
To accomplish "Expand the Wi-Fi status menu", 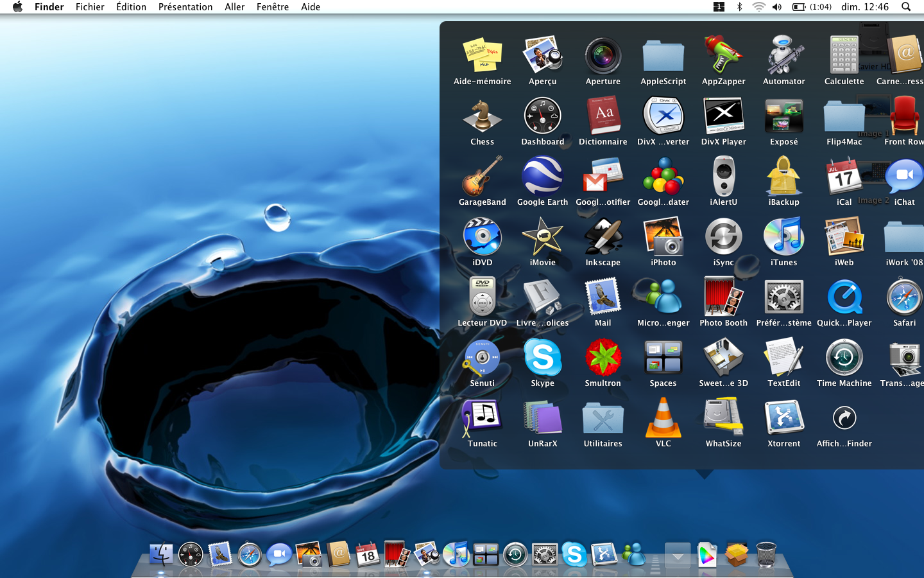I will pos(758,7).
